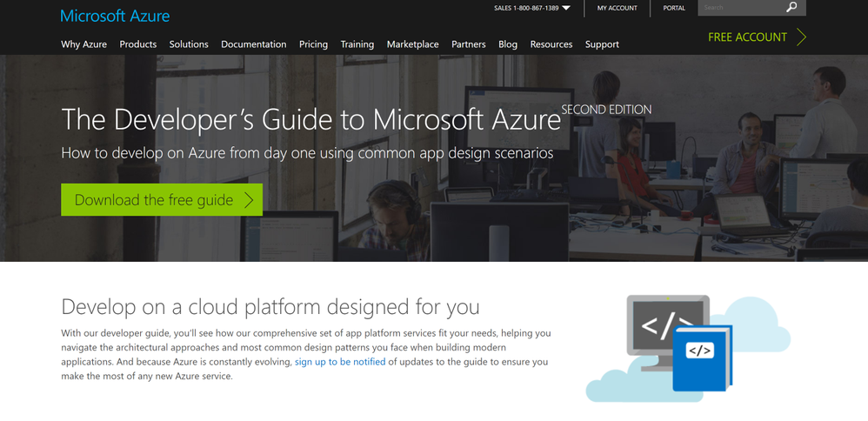This screenshot has height=421, width=868.
Task: Open the Why Azure menu
Action: (x=83, y=44)
